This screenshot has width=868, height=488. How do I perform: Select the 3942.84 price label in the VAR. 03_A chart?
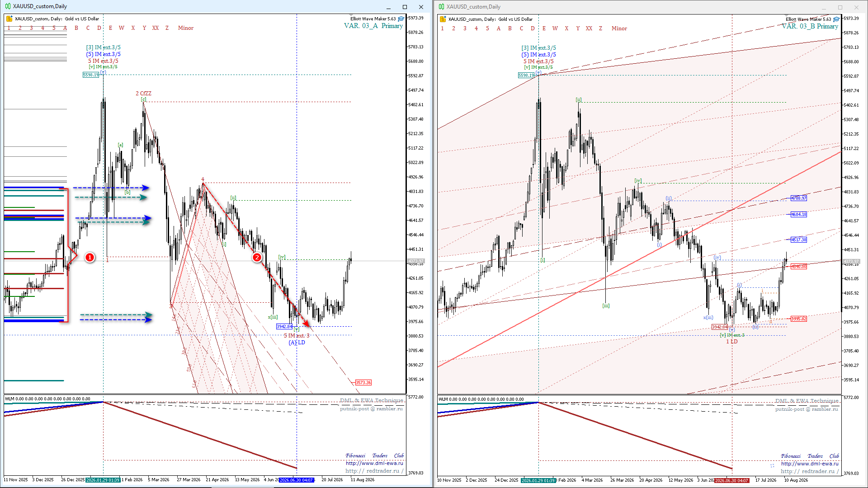click(284, 326)
